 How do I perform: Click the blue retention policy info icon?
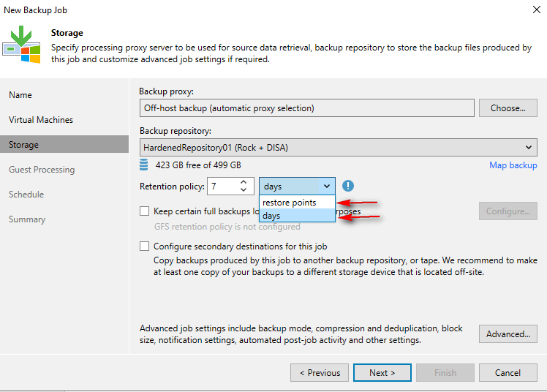pyautogui.click(x=348, y=186)
